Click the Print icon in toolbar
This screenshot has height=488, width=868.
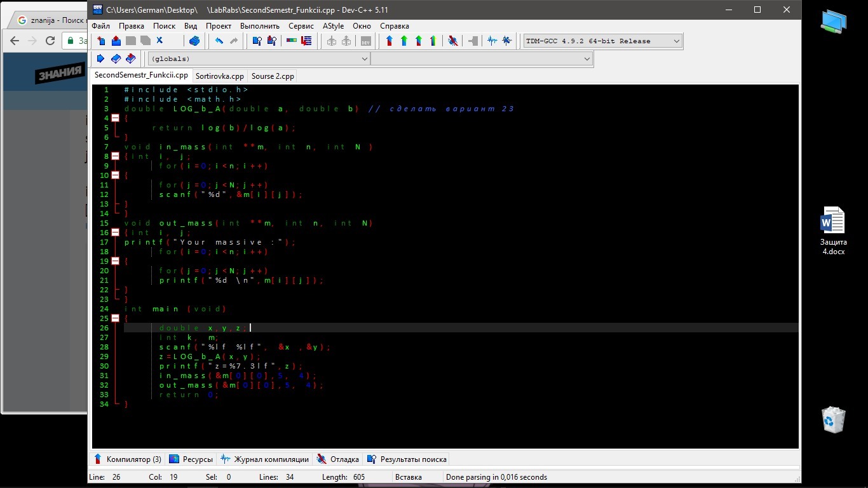194,41
